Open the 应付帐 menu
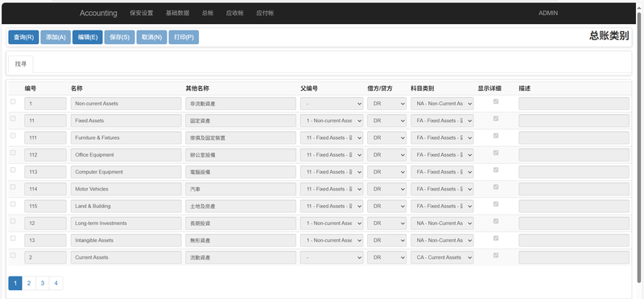 point(265,13)
